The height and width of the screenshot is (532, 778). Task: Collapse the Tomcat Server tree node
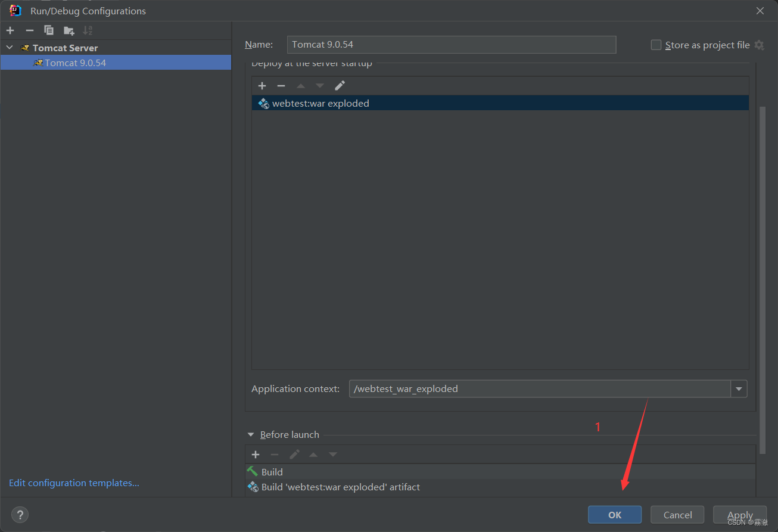pyautogui.click(x=10, y=48)
